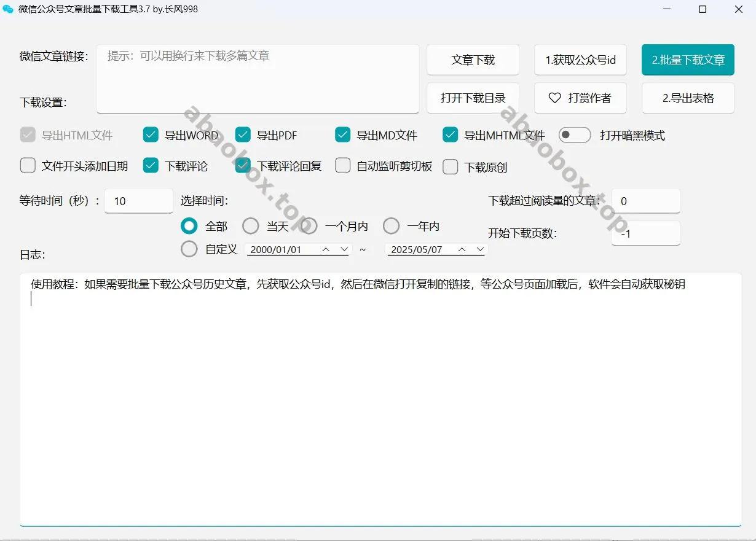
Task: Click the 文章下载 button
Action: click(x=473, y=60)
